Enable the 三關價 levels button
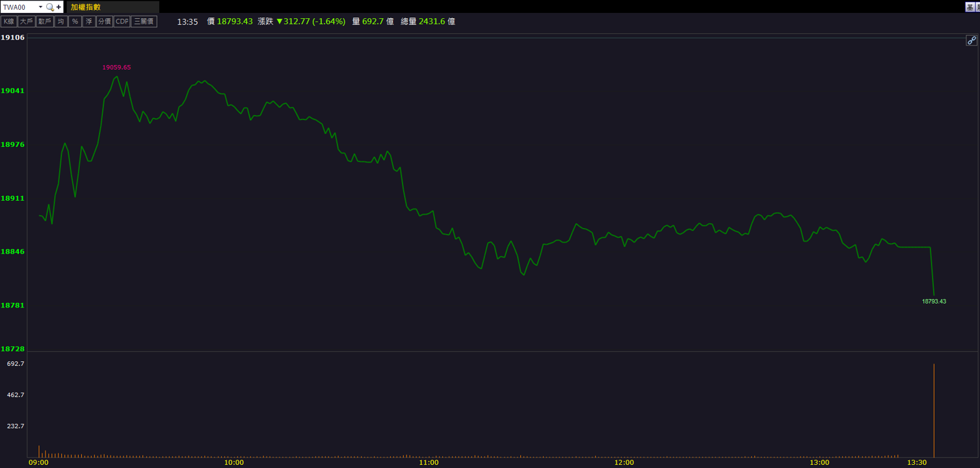980x468 pixels. click(x=144, y=21)
